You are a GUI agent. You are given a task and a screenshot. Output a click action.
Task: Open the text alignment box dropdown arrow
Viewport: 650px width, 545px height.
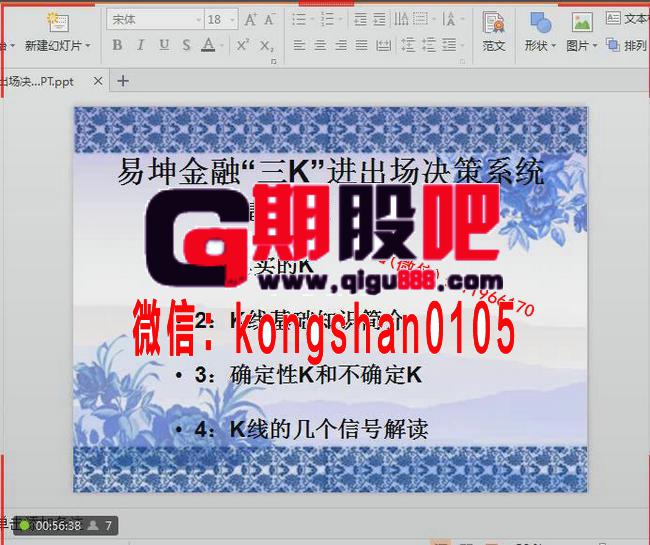[434, 19]
